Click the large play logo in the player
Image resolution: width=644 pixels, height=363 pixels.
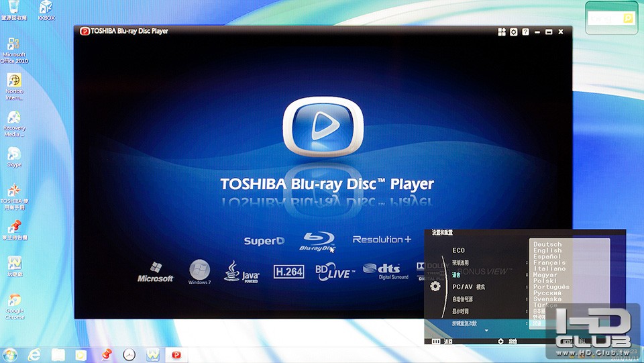pos(323,126)
